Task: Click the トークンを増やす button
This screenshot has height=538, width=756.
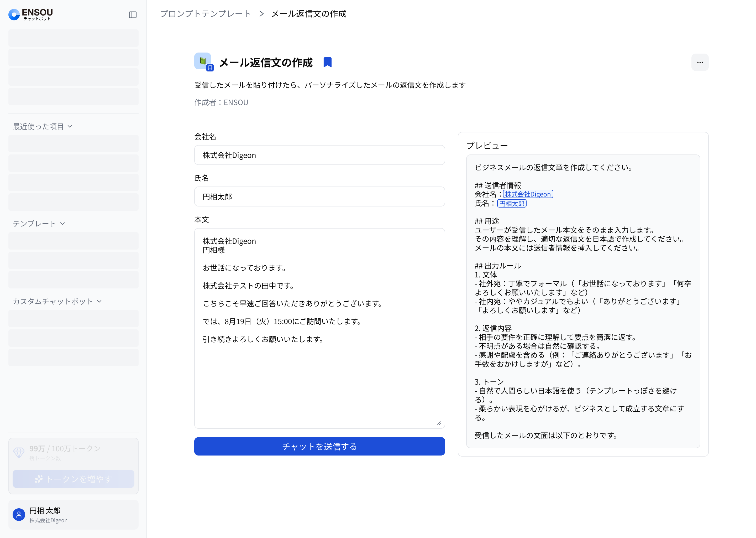Action: pos(73,479)
